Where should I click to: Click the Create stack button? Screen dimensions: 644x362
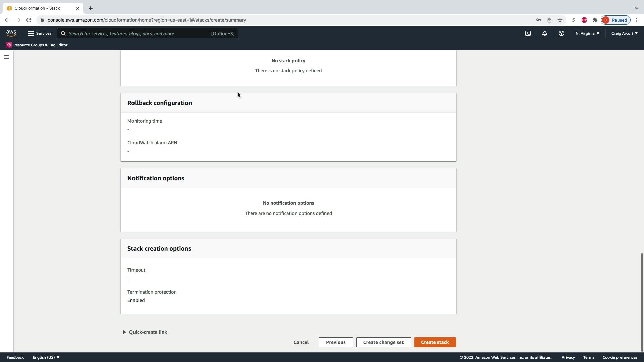[x=435, y=342]
